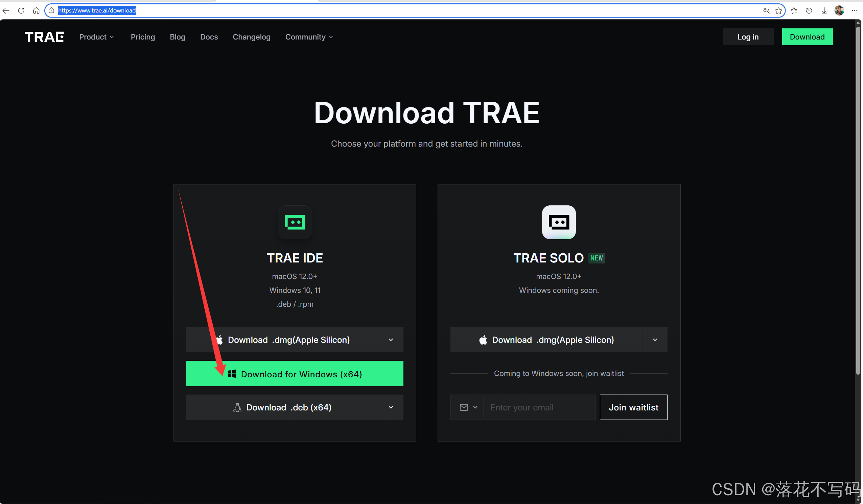Click the Linux penguin icon on the .deb button
Viewport: 863px width, 504px height.
click(237, 407)
